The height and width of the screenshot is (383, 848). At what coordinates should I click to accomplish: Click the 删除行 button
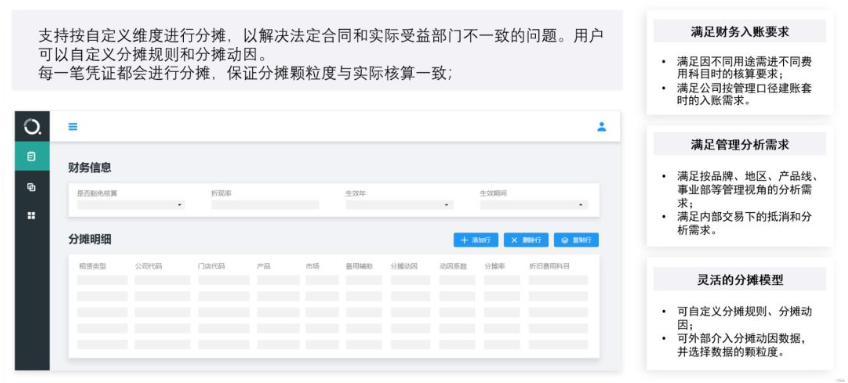[526, 240]
